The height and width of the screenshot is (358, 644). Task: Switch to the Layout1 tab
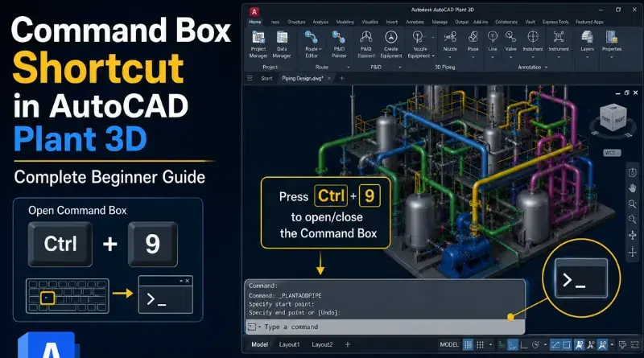click(290, 344)
